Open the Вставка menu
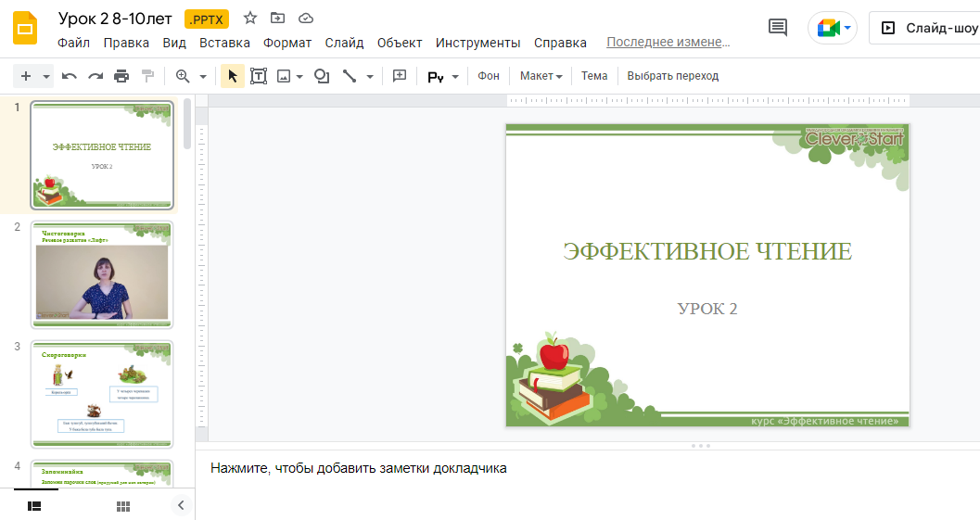Viewport: 980px width, 520px height. click(224, 43)
